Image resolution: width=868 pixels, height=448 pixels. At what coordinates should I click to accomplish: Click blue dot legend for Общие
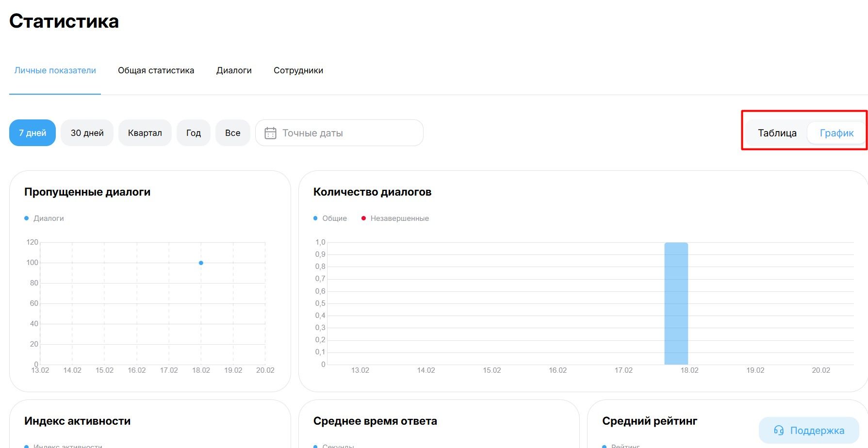[315, 218]
